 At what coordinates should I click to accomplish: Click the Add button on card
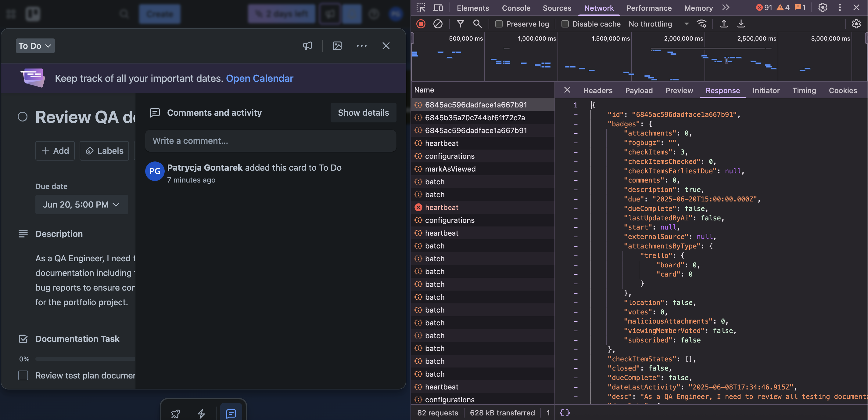(55, 151)
